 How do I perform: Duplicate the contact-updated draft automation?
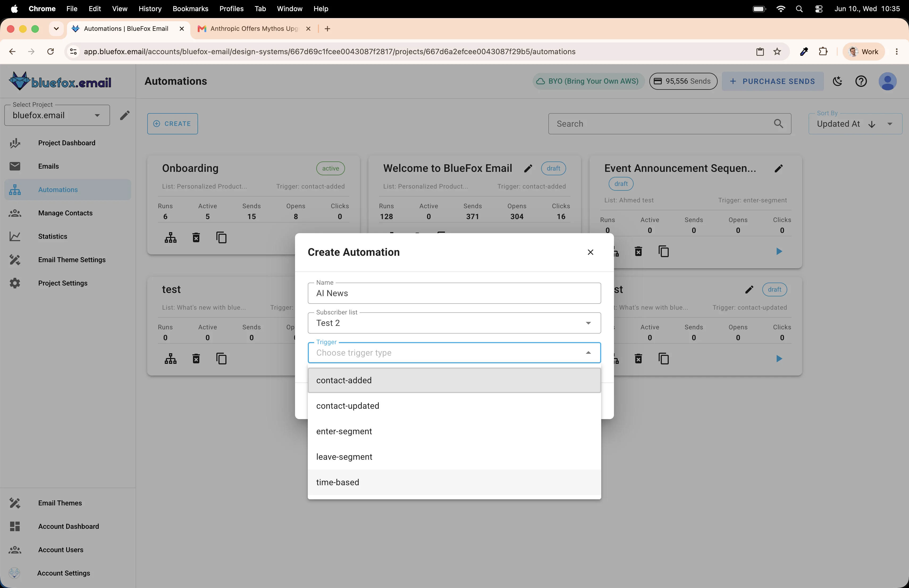664,359
